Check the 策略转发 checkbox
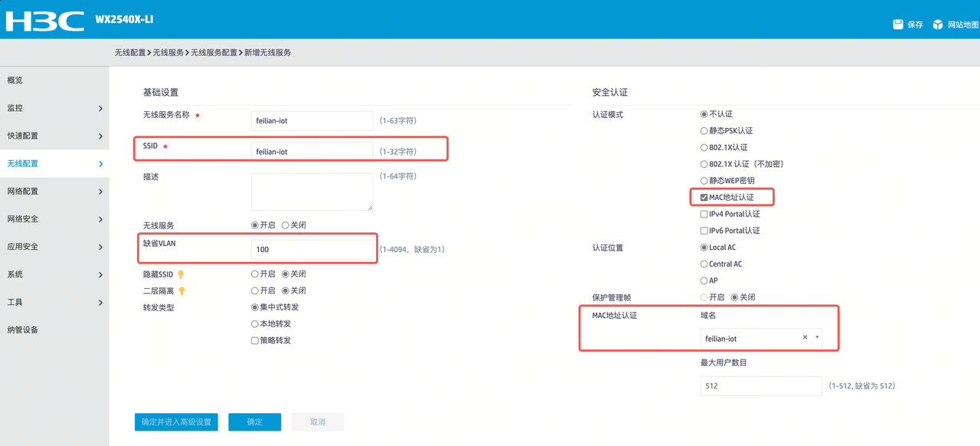 point(255,341)
